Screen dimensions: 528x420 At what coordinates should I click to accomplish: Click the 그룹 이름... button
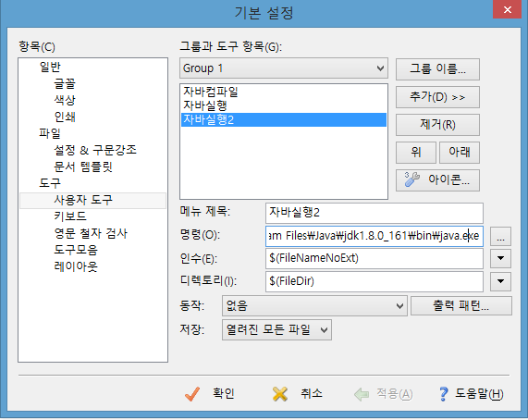(437, 69)
